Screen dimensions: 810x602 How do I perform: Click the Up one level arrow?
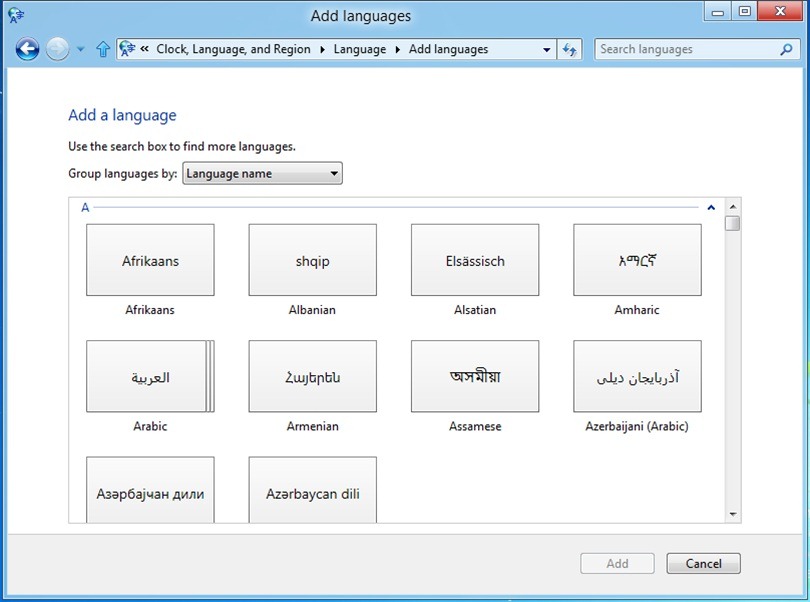click(103, 49)
